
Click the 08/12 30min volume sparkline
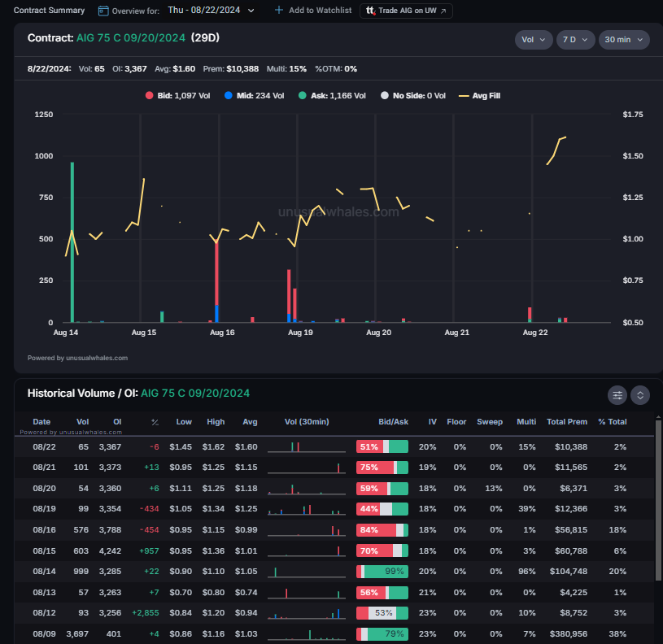(x=307, y=613)
